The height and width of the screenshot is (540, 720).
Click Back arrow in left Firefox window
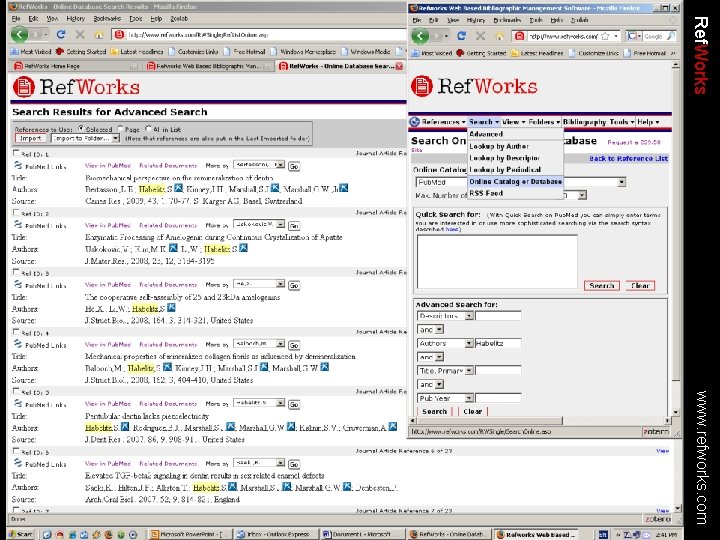tap(20, 34)
